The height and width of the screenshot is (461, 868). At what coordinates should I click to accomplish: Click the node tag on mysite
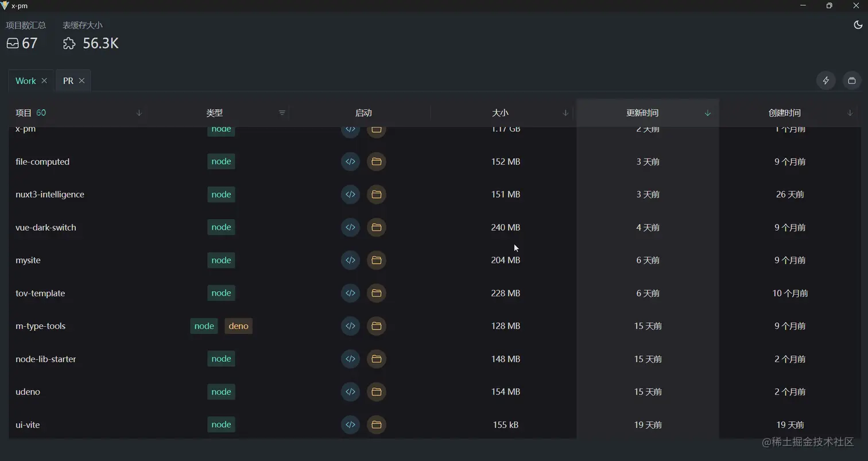coord(221,260)
